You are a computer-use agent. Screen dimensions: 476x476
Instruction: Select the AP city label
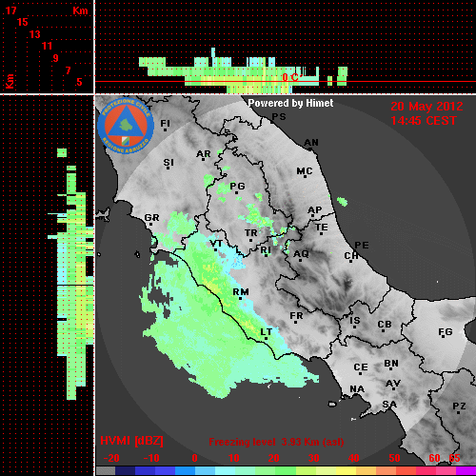[315, 210]
